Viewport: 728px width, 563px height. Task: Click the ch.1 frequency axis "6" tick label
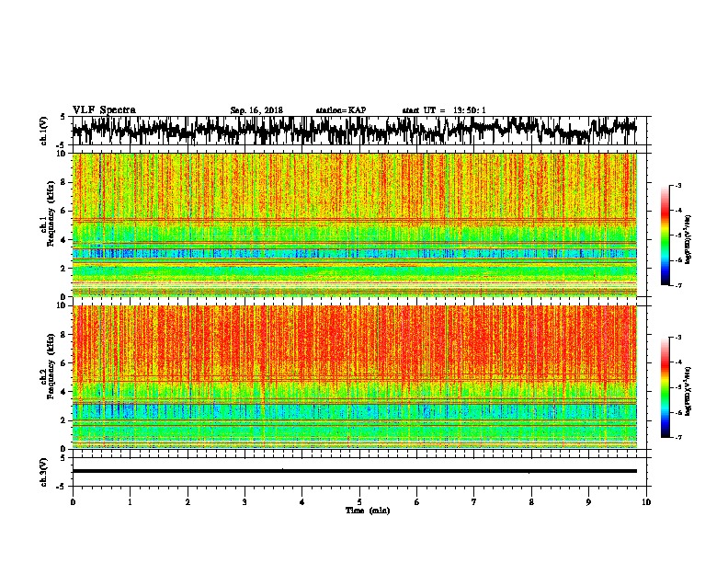(63, 211)
